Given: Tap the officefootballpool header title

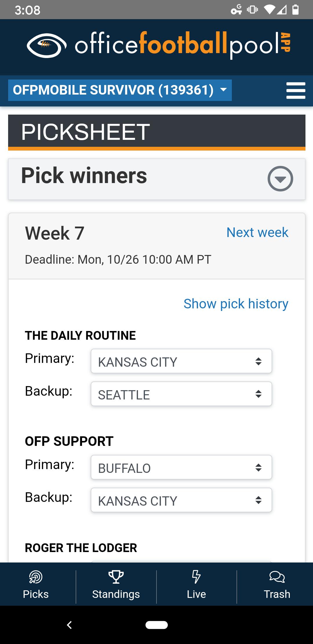Looking at the screenshot, I should (183, 45).
